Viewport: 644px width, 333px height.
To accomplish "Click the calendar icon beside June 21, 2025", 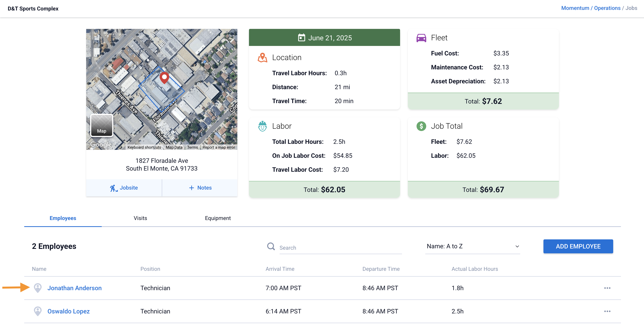I will [x=301, y=38].
